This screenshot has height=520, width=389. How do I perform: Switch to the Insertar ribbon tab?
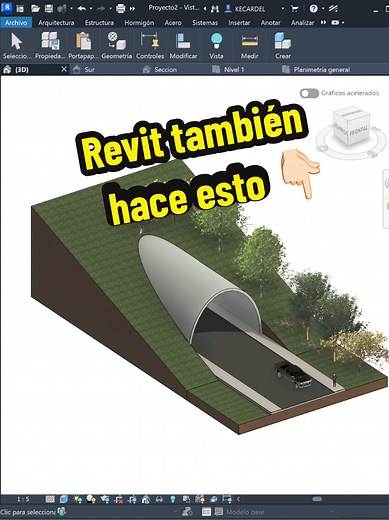coord(239,23)
